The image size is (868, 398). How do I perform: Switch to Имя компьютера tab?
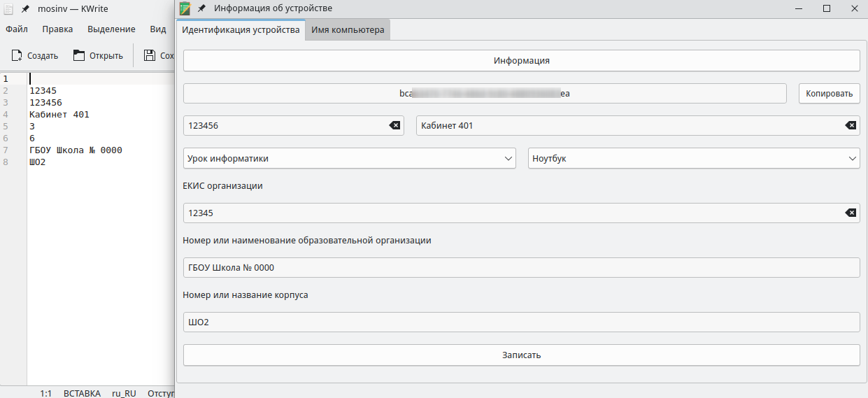click(348, 30)
